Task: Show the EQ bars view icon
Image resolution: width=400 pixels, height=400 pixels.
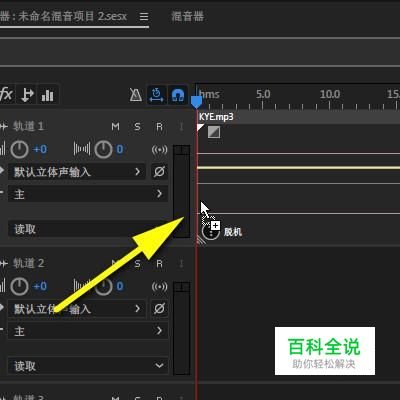Action: 48,95
